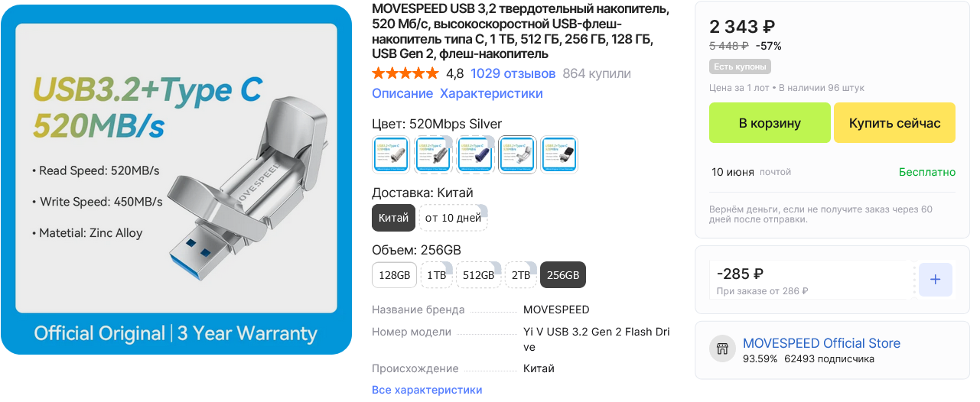The width and height of the screenshot is (980, 402).
Task: Choose the 2TB storage size
Action: pyautogui.click(x=521, y=275)
